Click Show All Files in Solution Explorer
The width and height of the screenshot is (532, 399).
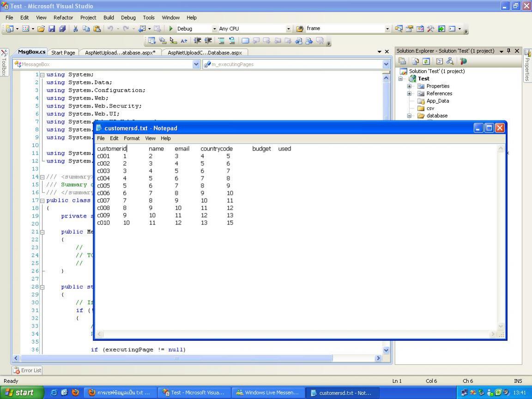point(415,61)
